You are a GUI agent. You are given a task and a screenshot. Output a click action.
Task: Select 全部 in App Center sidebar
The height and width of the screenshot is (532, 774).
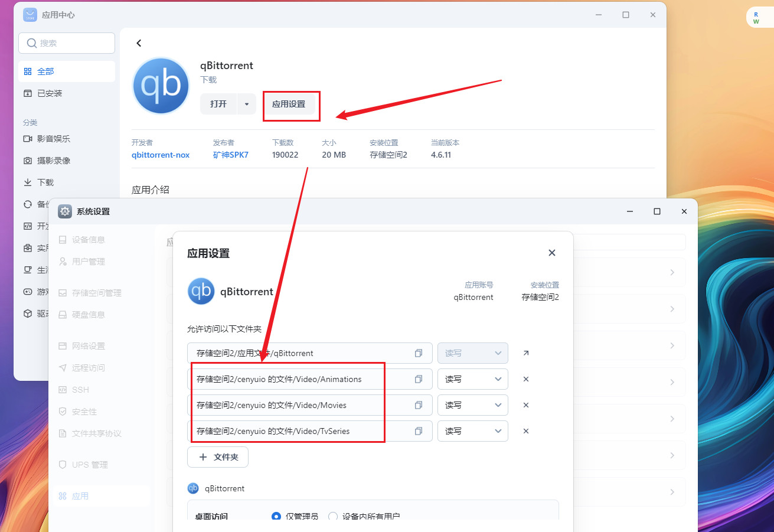click(67, 71)
